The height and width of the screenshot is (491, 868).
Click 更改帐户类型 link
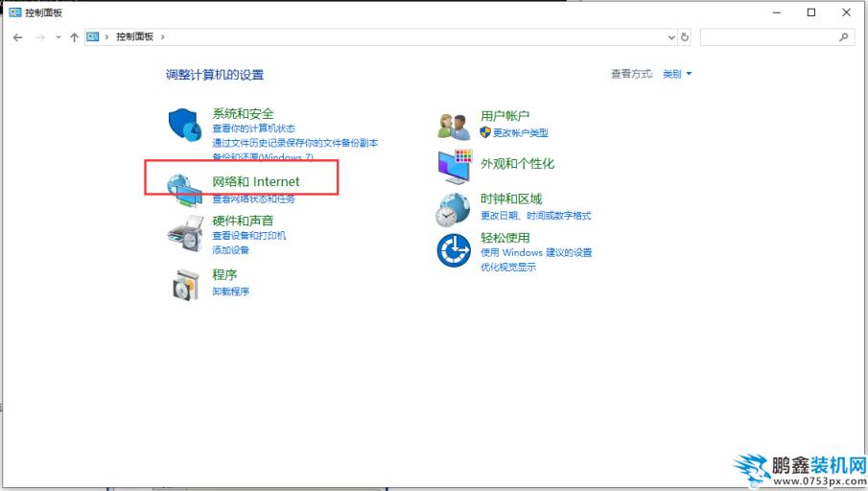[521, 133]
